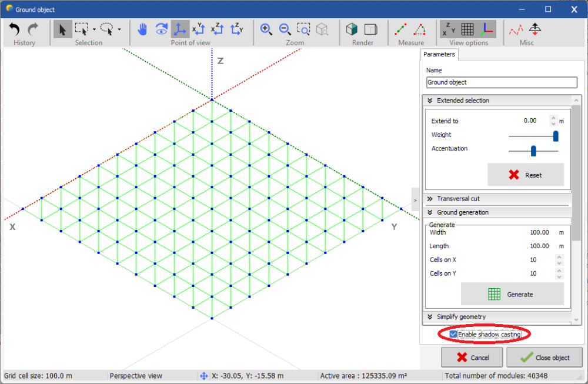Click the orbit view eye icon
Image resolution: width=588 pixels, height=384 pixels.
coord(161,29)
